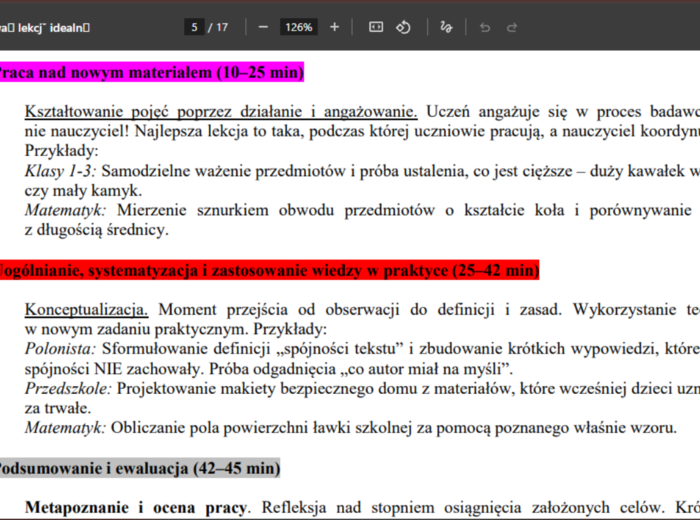This screenshot has height=520, width=700.
Task: Click the line 'z długością średnicy.'
Action: pyautogui.click(x=96, y=230)
